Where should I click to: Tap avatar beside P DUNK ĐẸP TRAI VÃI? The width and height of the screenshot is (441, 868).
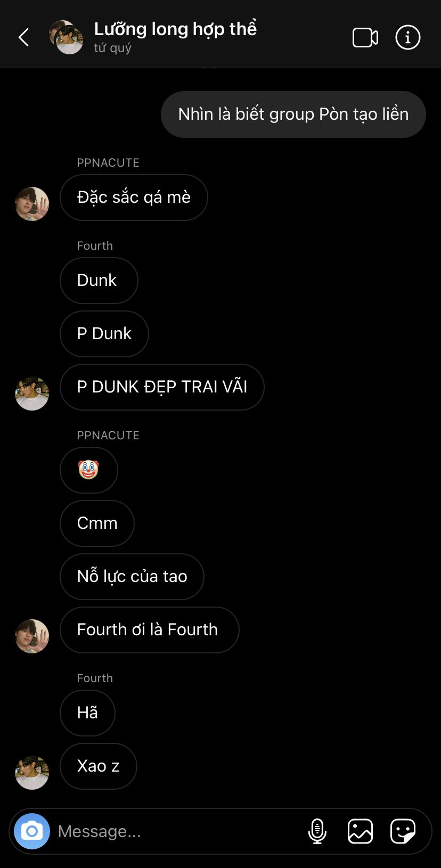click(x=32, y=394)
